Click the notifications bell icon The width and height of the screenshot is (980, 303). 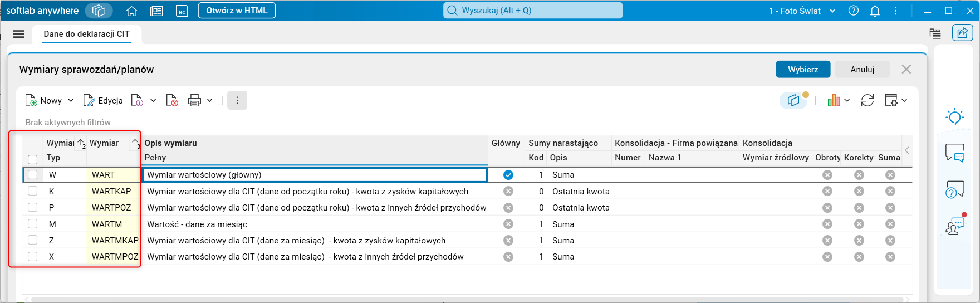pos(875,11)
